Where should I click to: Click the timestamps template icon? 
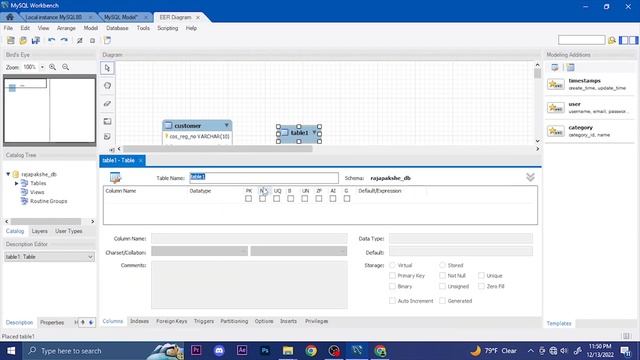(x=556, y=84)
